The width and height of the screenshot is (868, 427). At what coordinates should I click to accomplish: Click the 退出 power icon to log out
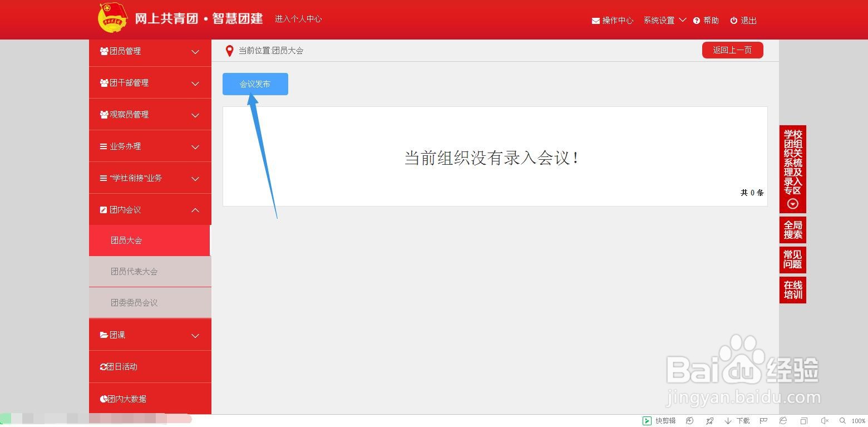pos(733,20)
